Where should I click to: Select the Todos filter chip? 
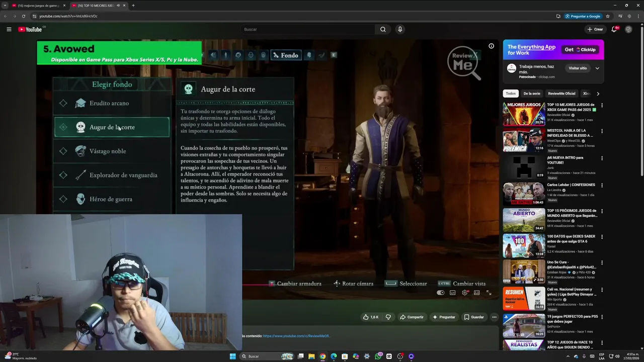(511, 94)
